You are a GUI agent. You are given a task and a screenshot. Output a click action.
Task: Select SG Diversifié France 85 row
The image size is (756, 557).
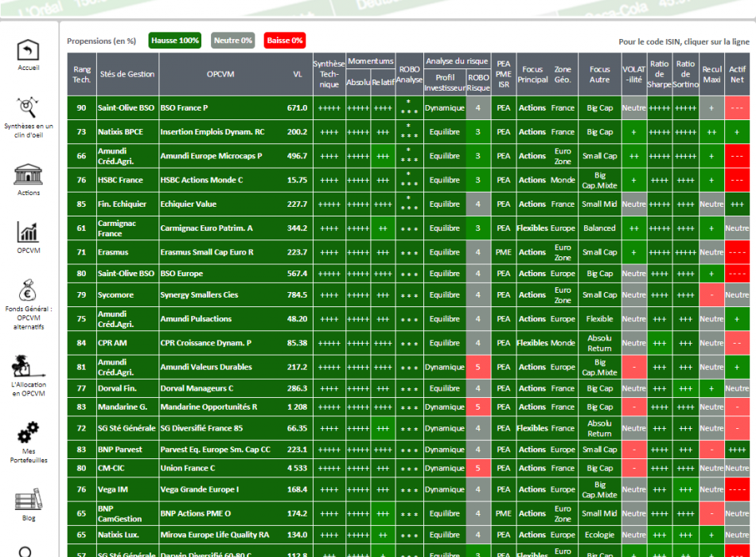tap(408, 428)
